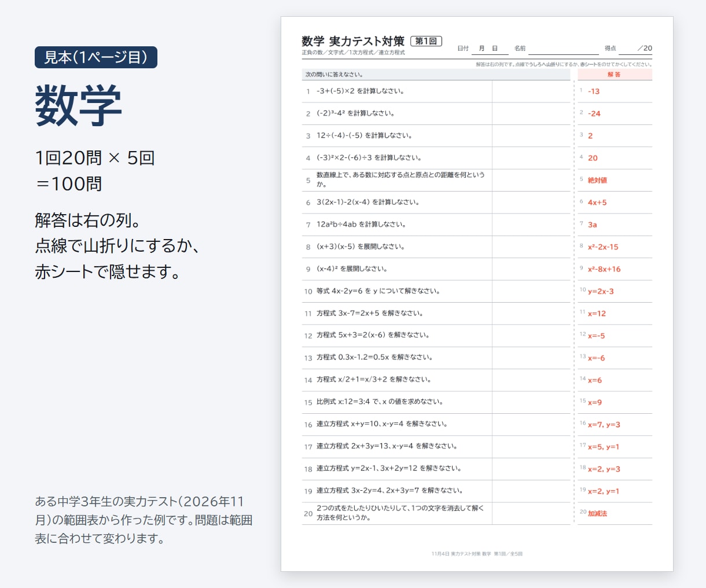Screen dimensions: 706x588
Task: Click page footer 11月4日 実力テスト対策 数学
Action: coord(477,554)
